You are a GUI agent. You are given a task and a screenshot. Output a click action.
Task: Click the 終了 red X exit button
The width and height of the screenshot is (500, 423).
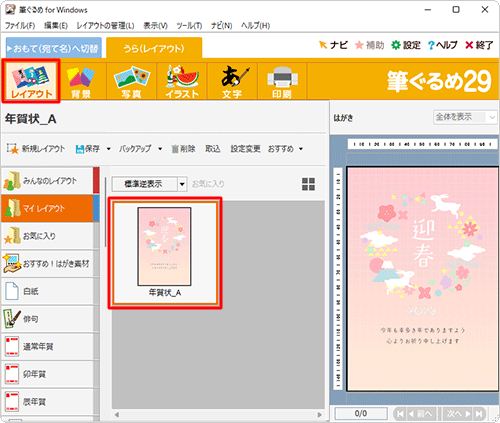[479, 45]
